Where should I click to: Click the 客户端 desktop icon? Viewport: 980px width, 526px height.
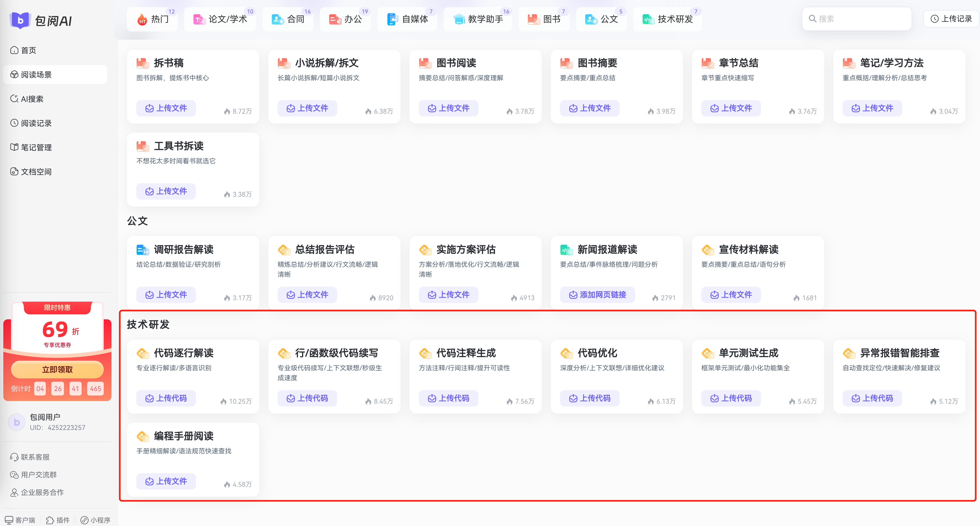pyautogui.click(x=9, y=520)
